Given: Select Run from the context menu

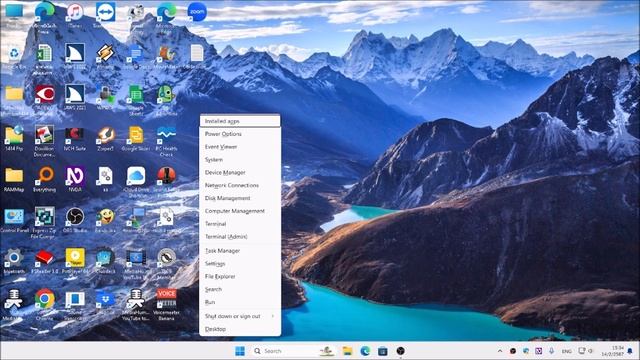Looking at the screenshot, I should coord(240,302).
